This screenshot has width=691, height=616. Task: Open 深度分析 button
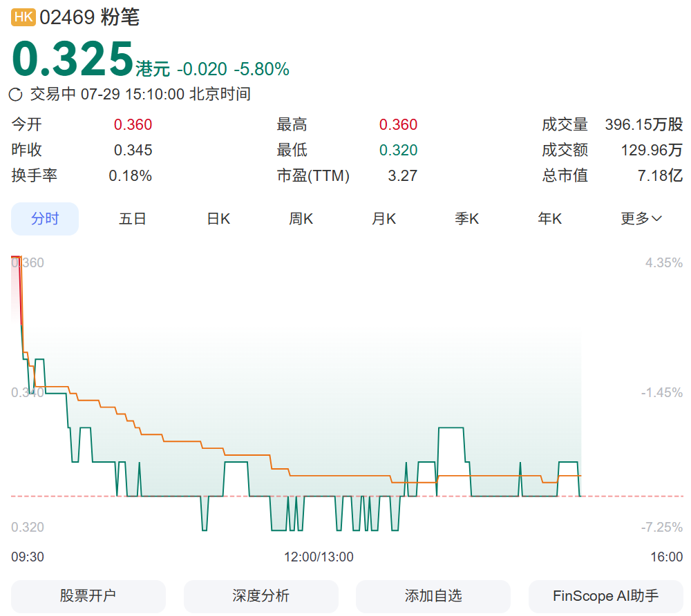261,596
